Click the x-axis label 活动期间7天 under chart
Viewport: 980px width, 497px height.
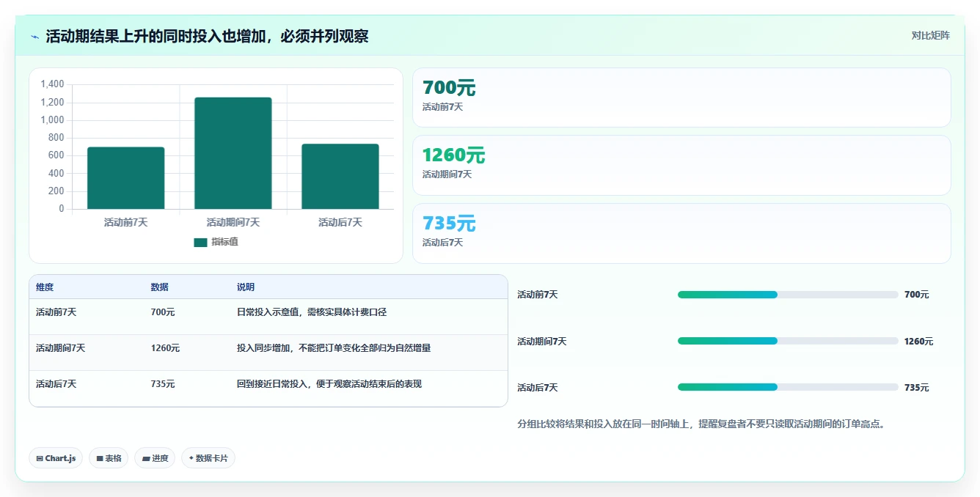tap(233, 222)
